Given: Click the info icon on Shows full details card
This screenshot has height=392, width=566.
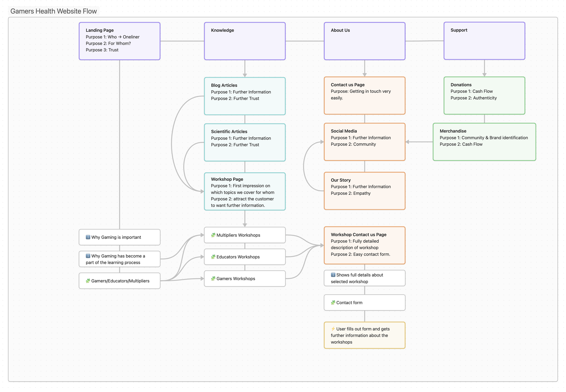Looking at the screenshot, I should (333, 275).
